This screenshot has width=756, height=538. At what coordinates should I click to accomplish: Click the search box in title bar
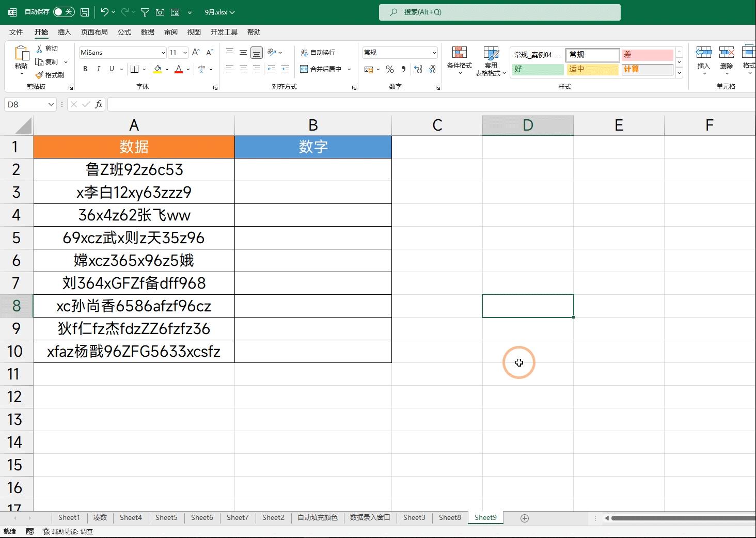point(499,12)
